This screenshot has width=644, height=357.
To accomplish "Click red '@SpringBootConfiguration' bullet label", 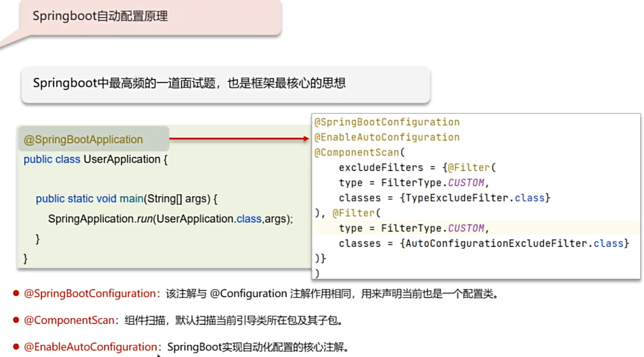I will (x=90, y=294).
